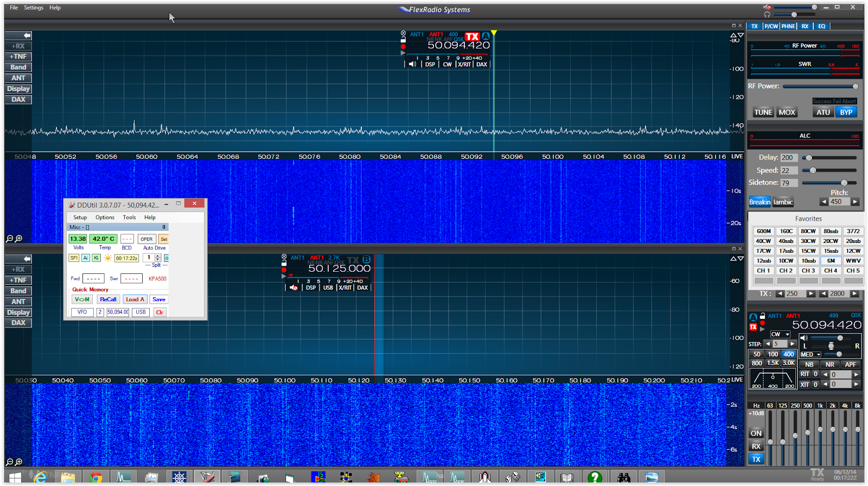Click the Windows Start button
Image resolution: width=868 pixels, height=486 pixels.
click(x=15, y=477)
